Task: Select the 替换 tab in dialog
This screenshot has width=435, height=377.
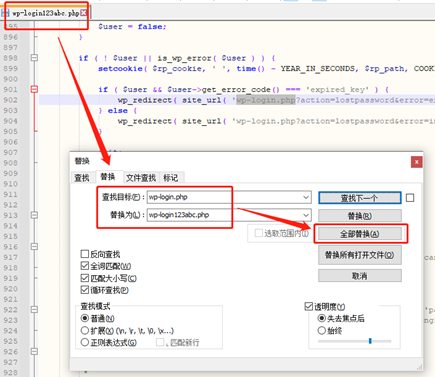Action: [x=108, y=177]
